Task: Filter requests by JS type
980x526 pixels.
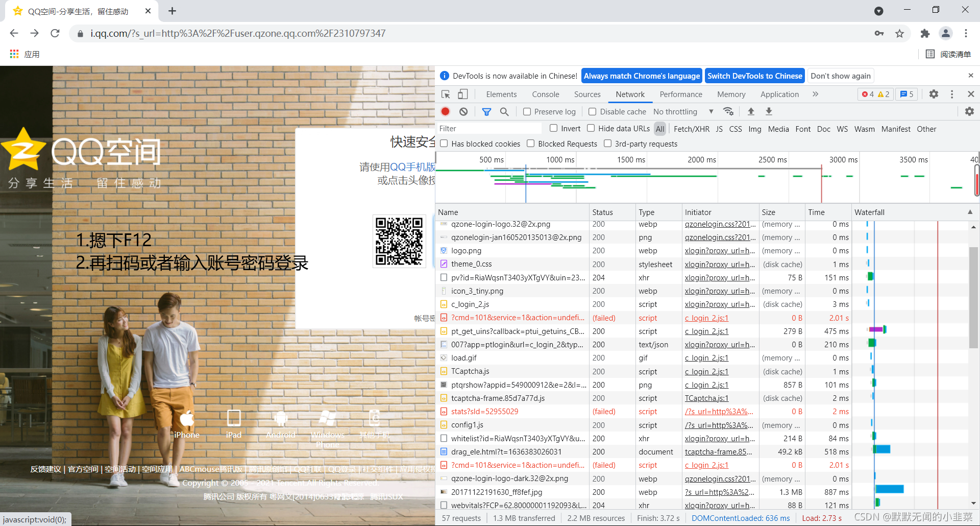Action: [x=719, y=129]
